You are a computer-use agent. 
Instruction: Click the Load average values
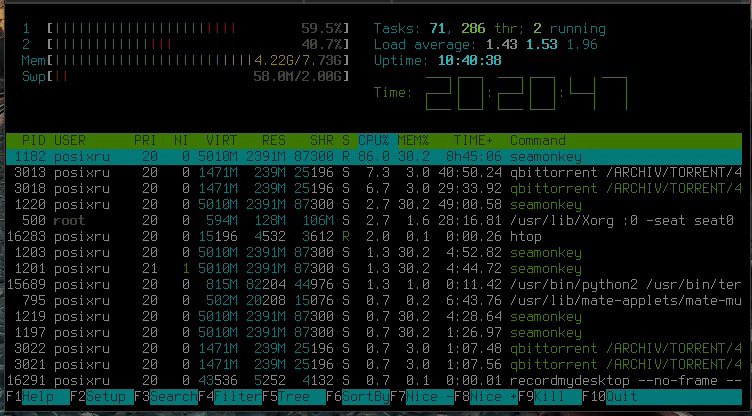coord(541,45)
